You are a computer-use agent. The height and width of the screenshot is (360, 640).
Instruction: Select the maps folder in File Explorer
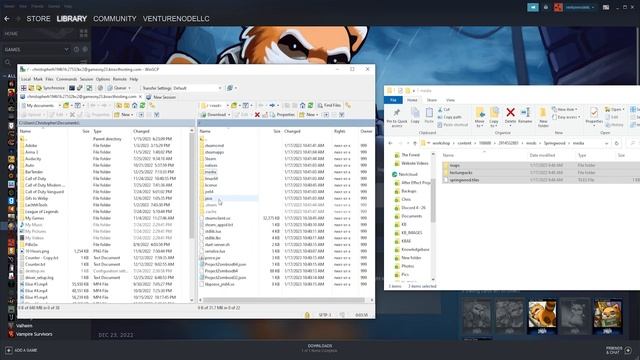[454, 165]
